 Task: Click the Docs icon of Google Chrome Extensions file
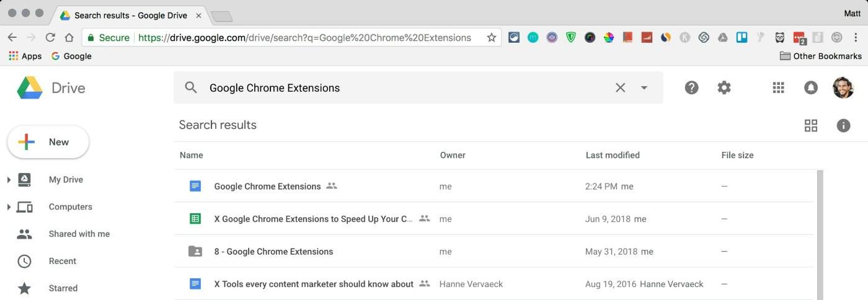[x=195, y=186]
